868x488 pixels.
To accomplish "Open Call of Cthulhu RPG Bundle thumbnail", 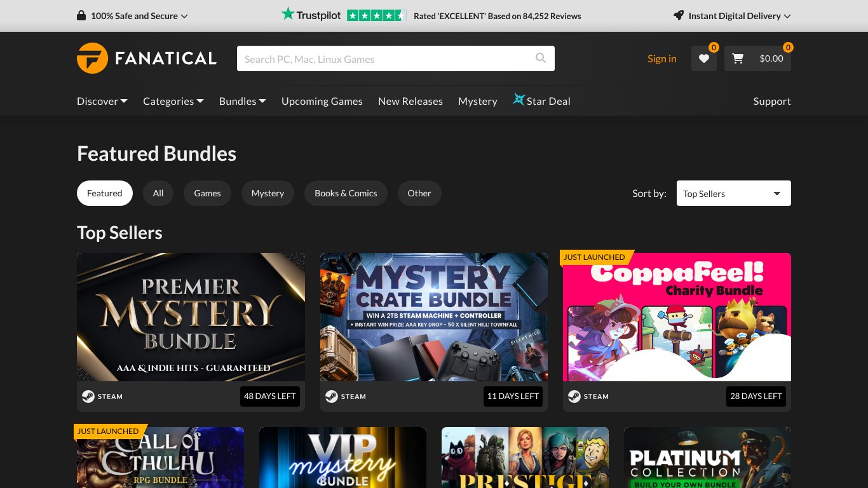I will pyautogui.click(x=160, y=457).
